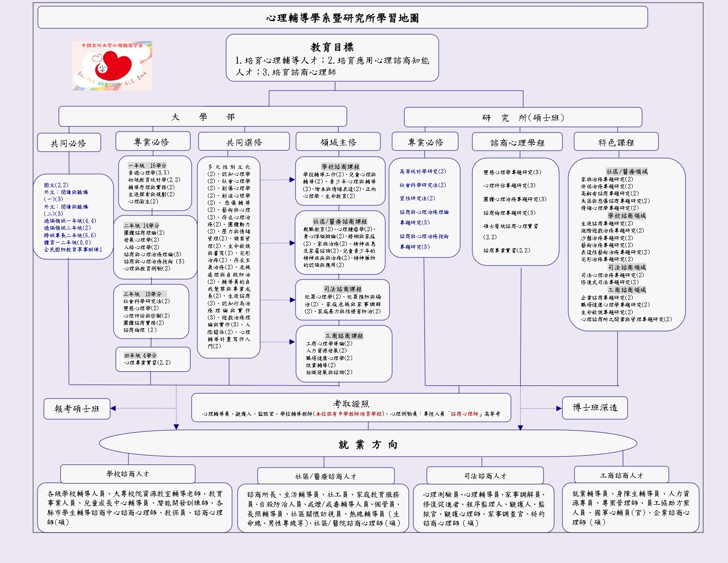Click the 學校諮商領域 label
The image size is (728, 563).
pyautogui.click(x=627, y=215)
